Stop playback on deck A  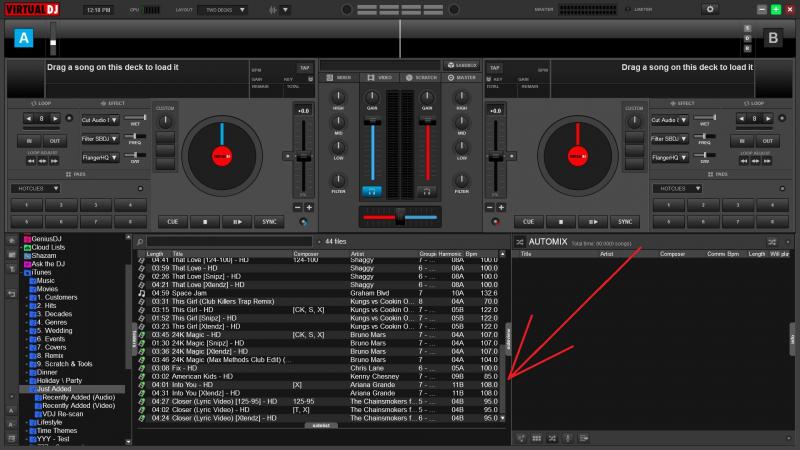pos(205,222)
